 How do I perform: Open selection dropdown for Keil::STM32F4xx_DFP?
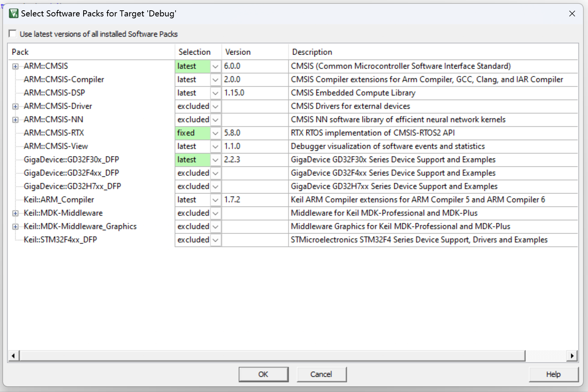click(216, 240)
